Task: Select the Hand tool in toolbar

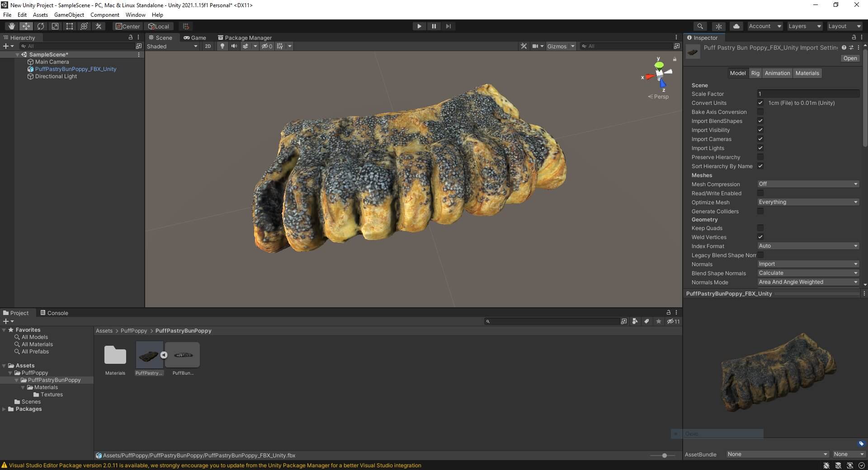Action: (x=12, y=26)
